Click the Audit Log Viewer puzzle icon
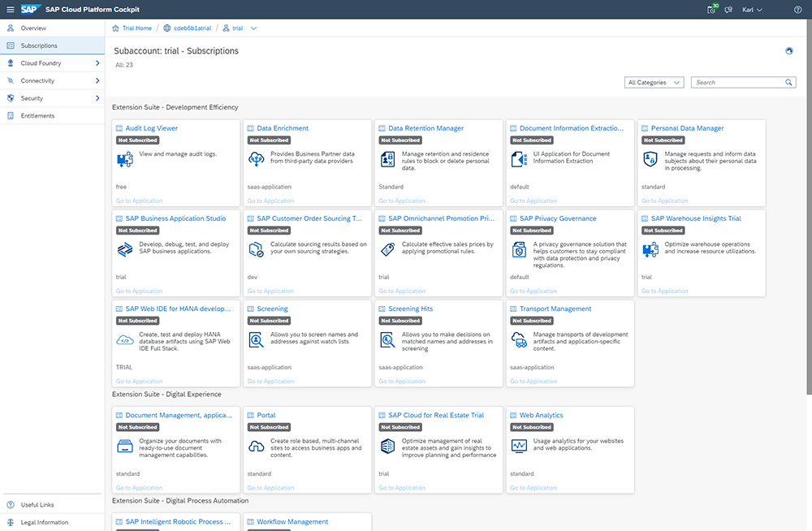Screen dimensions: 812x531 pos(125,159)
